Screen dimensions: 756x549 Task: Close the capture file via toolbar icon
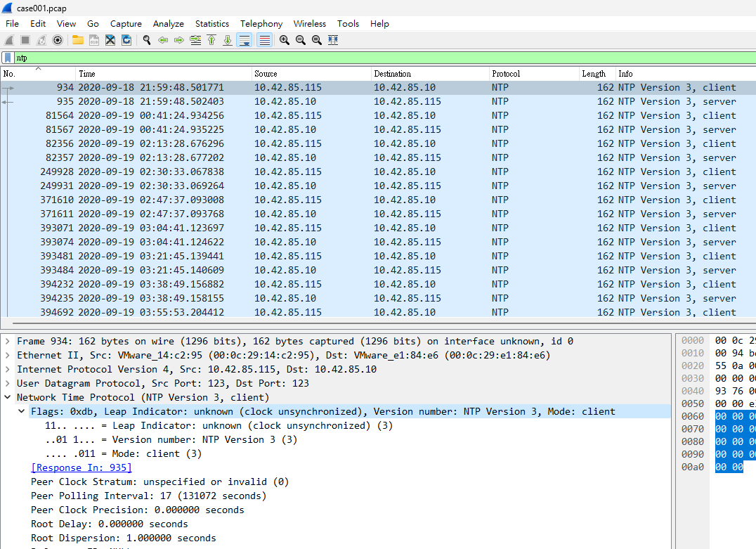(x=110, y=40)
